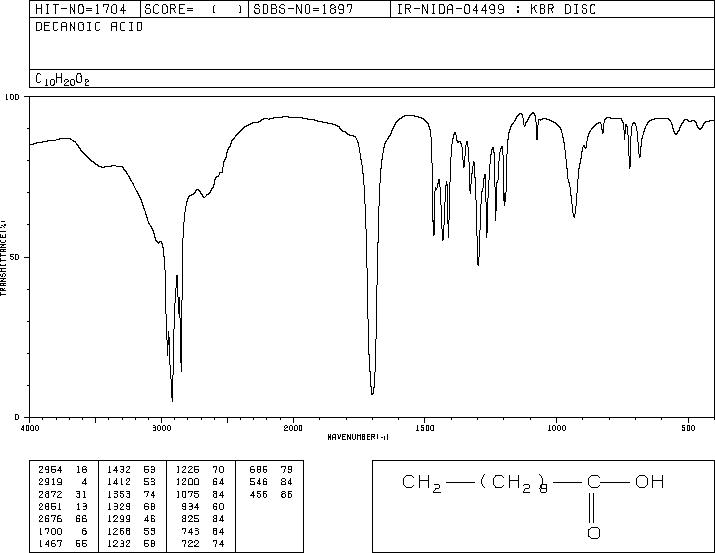Click the 1000 x-axis tick label

(x=557, y=428)
